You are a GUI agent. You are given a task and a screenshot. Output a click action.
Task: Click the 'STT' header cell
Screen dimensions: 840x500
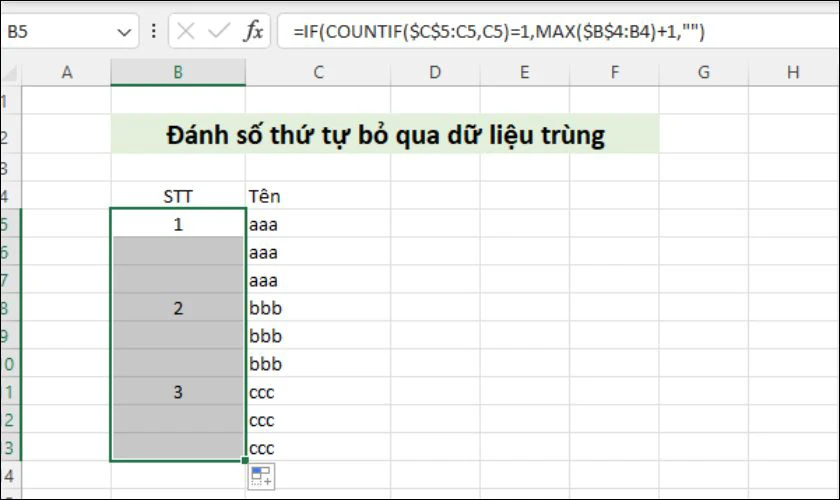coord(178,196)
